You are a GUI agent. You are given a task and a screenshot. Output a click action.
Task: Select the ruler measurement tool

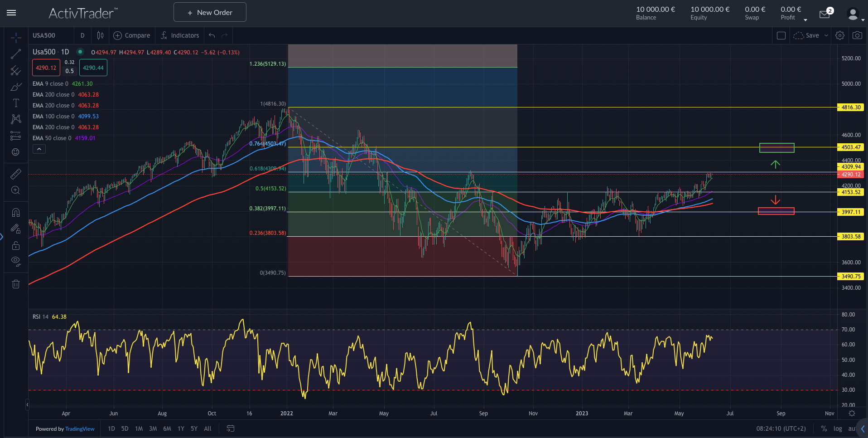click(x=16, y=174)
